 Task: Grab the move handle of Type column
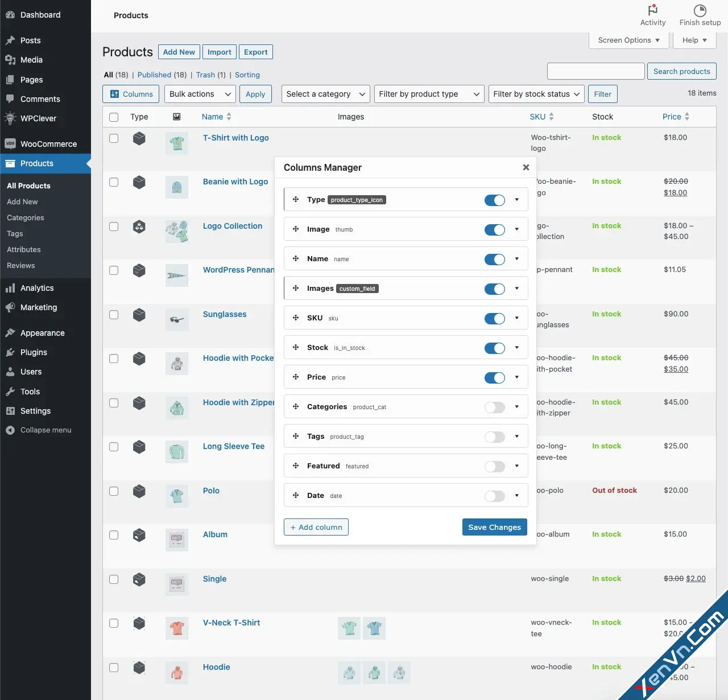(x=296, y=199)
